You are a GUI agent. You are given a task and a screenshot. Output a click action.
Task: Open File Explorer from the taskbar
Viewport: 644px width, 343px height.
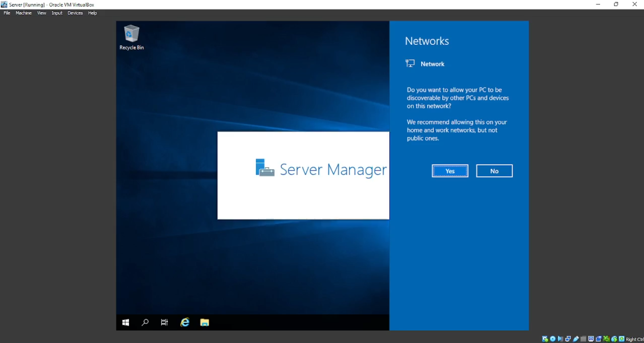205,322
